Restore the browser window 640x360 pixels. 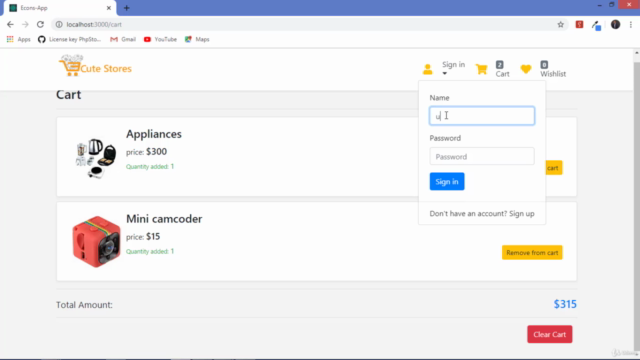click(611, 5)
